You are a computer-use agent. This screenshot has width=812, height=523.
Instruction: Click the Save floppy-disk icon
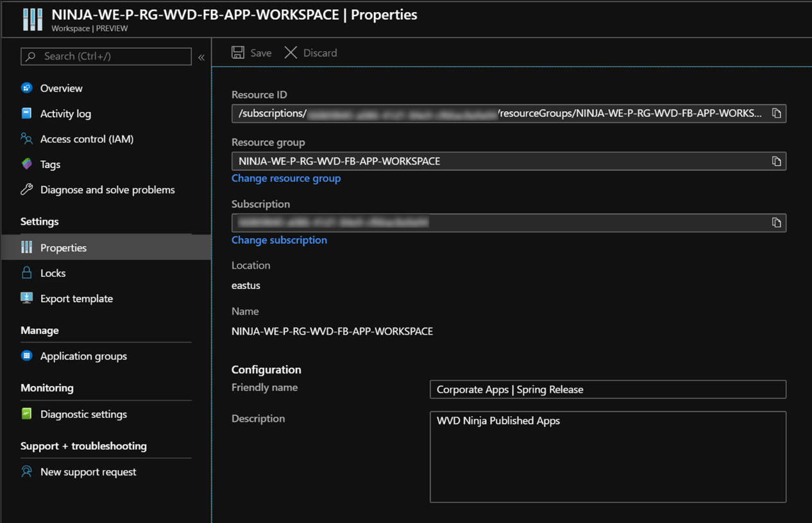point(238,53)
